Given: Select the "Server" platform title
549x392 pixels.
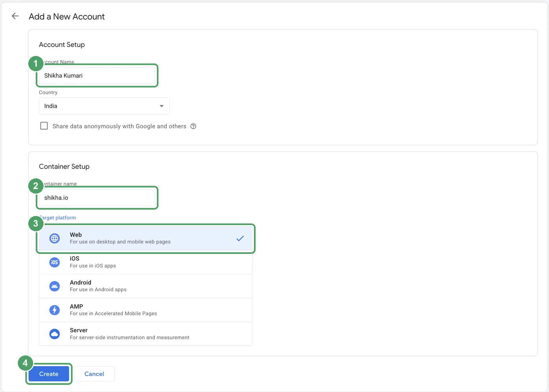Looking at the screenshot, I should tap(79, 330).
